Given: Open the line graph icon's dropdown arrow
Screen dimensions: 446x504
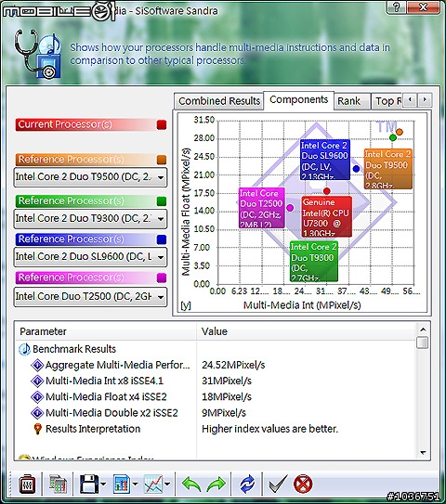Looking at the screenshot, I should tap(167, 485).
